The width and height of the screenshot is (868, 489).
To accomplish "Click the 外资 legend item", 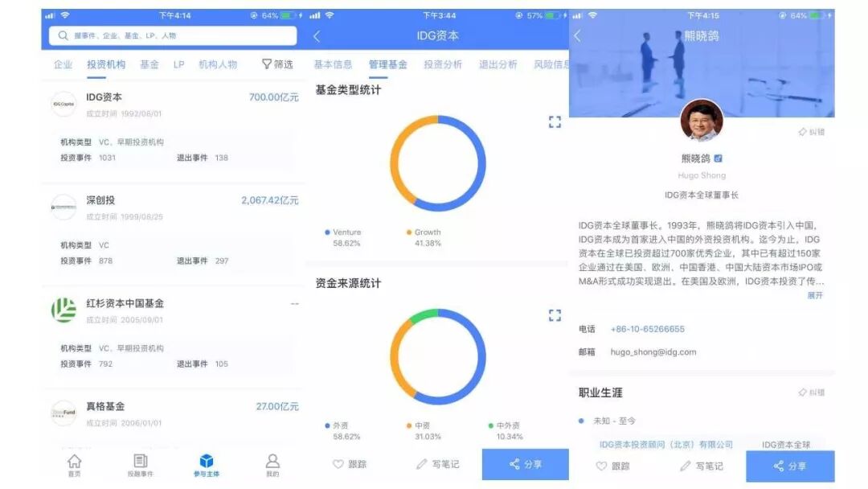I will [x=342, y=430].
